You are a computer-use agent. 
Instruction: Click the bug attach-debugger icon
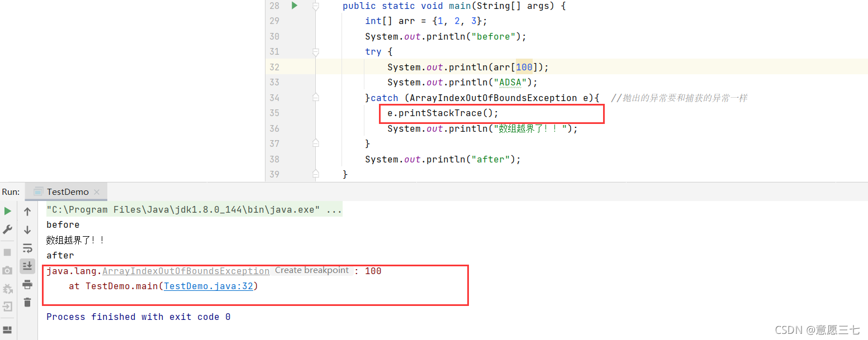pos(8,289)
